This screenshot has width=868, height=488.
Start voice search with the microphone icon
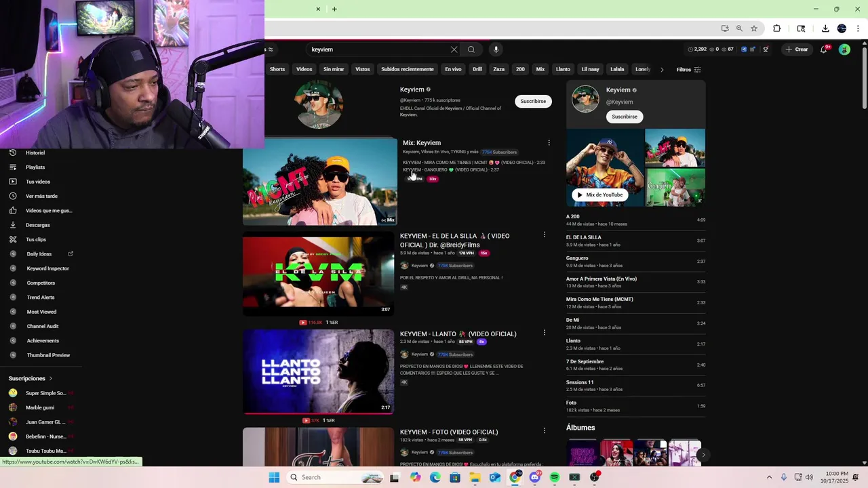click(x=496, y=49)
